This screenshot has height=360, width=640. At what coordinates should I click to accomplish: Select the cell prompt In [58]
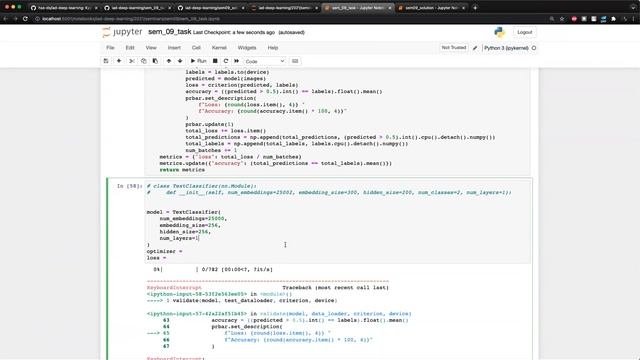129,186
